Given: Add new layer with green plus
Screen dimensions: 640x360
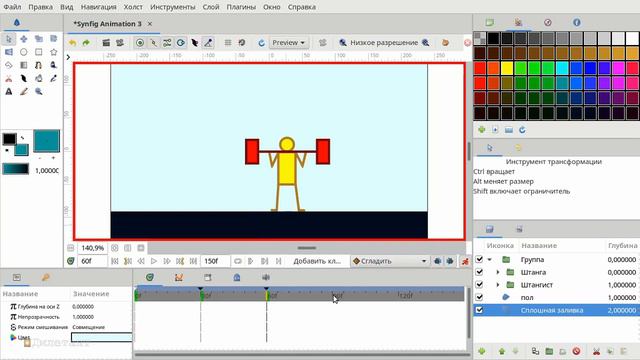Looking at the screenshot, I should click(x=482, y=351).
